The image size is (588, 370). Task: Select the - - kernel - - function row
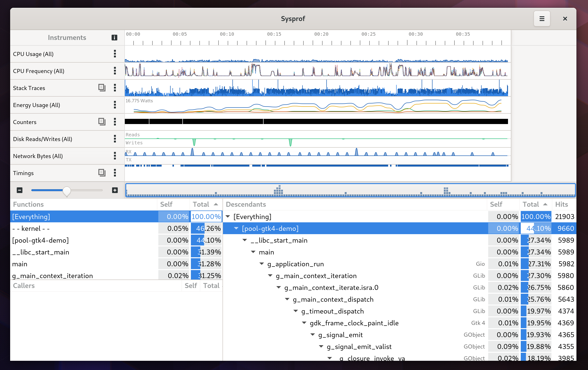(x=116, y=228)
